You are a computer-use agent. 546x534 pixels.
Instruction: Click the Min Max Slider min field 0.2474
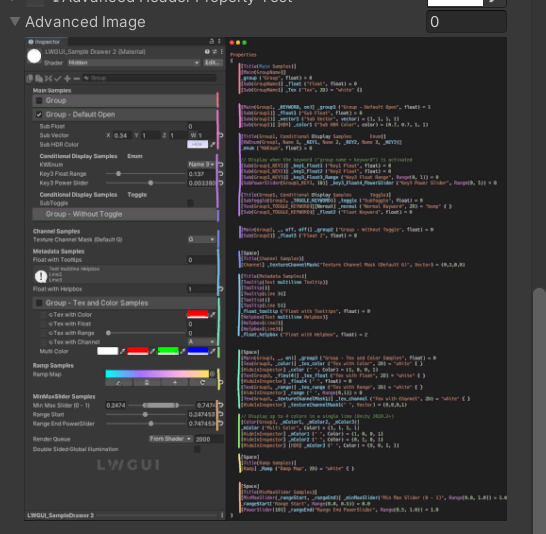click(116, 405)
